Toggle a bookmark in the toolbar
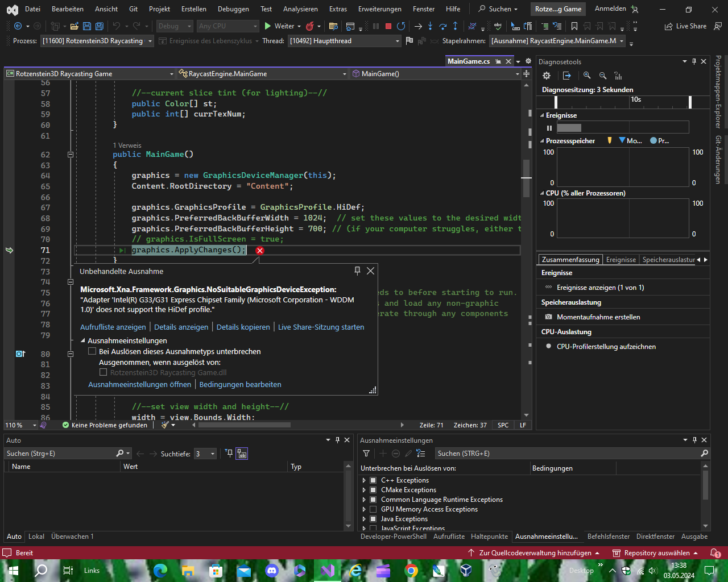 pyautogui.click(x=576, y=26)
